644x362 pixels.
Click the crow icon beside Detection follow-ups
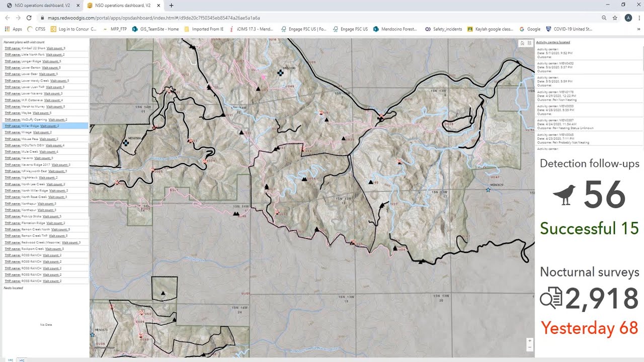coord(564,195)
